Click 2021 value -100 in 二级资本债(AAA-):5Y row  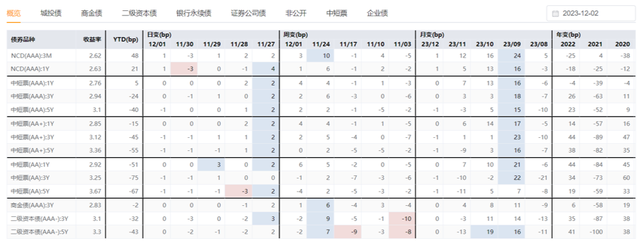click(x=595, y=232)
